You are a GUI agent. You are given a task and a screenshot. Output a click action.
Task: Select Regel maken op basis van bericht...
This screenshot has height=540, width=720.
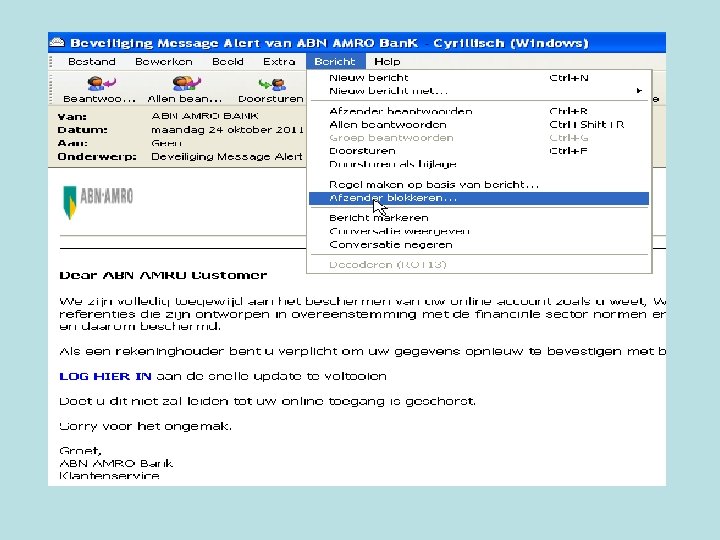[x=479, y=185]
